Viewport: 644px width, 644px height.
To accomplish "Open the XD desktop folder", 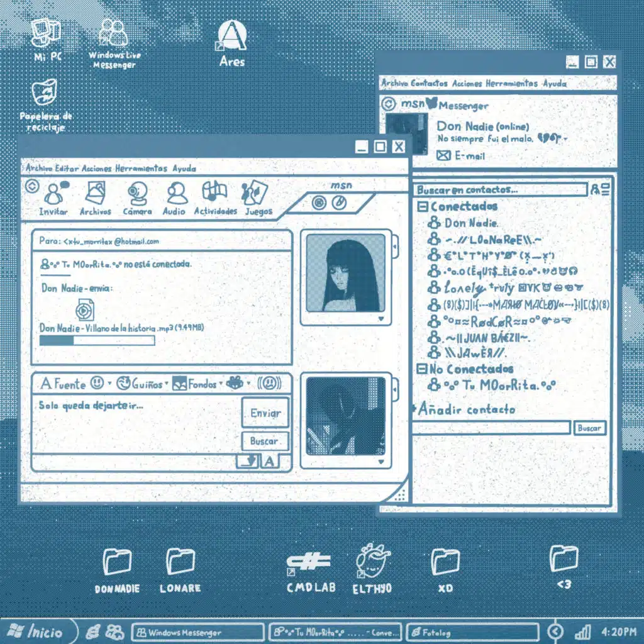I will 445,562.
